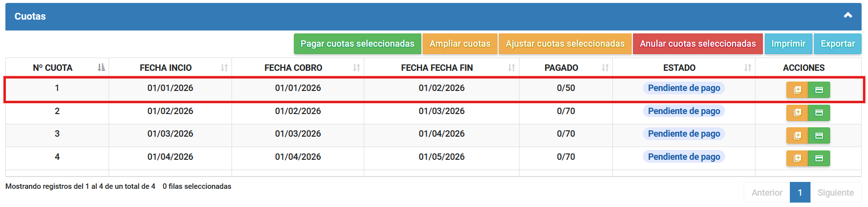Click green payment card icon for cuota 3

[x=819, y=136]
